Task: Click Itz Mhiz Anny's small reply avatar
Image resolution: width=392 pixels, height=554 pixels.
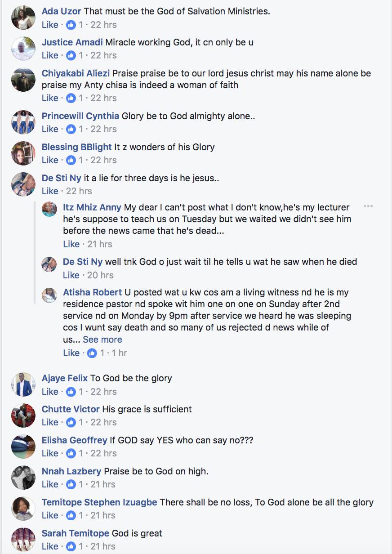Action: [49, 209]
